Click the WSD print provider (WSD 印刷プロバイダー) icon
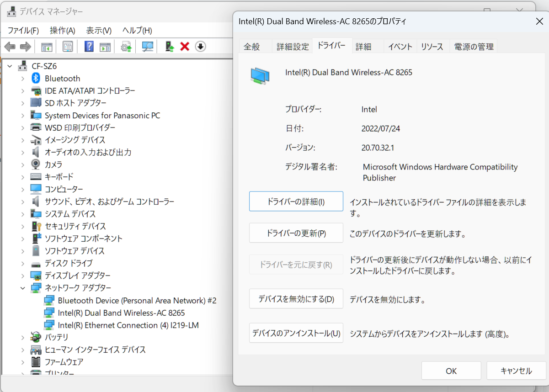The width and height of the screenshot is (549, 392). (x=36, y=127)
